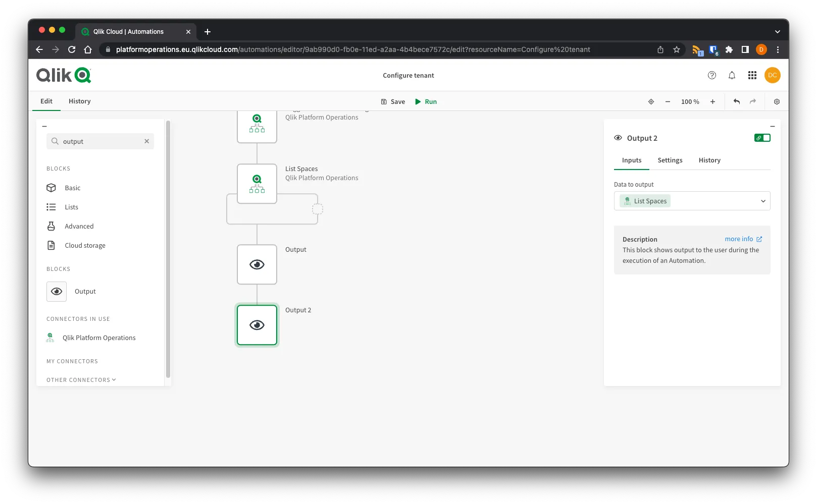Run the automation
The image size is (817, 504).
426,101
